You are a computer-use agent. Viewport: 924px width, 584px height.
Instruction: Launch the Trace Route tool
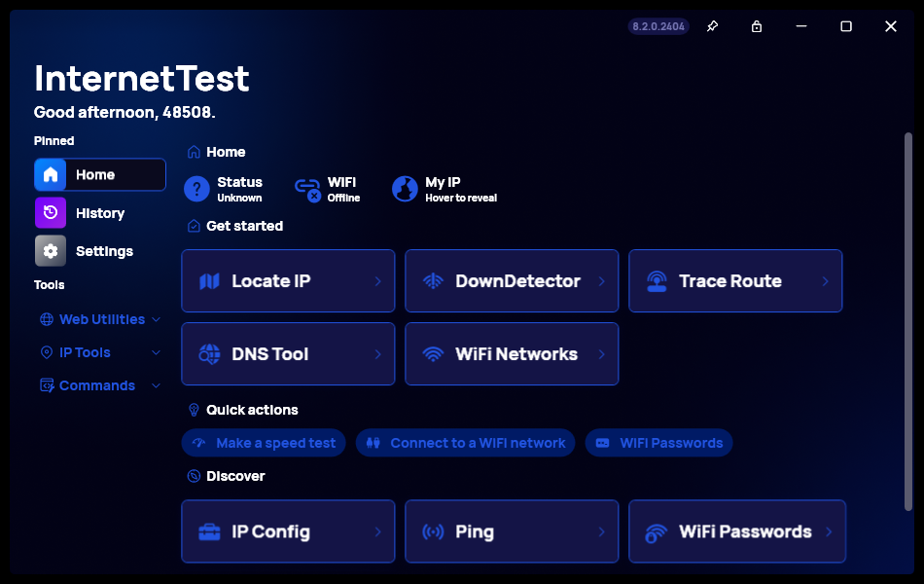[x=735, y=280]
